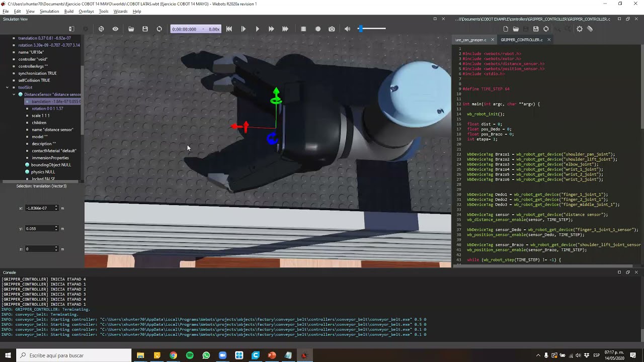Viewport: 644px width, 362px height.
Task: Save the GRIPPER_CONTROLLER.c source file
Action: pyautogui.click(x=536, y=29)
